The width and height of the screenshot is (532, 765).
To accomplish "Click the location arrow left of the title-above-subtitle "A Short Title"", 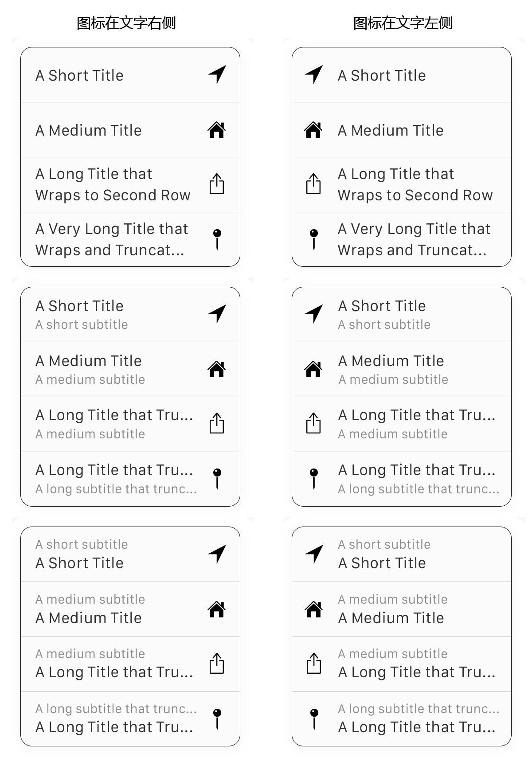I will point(314,314).
